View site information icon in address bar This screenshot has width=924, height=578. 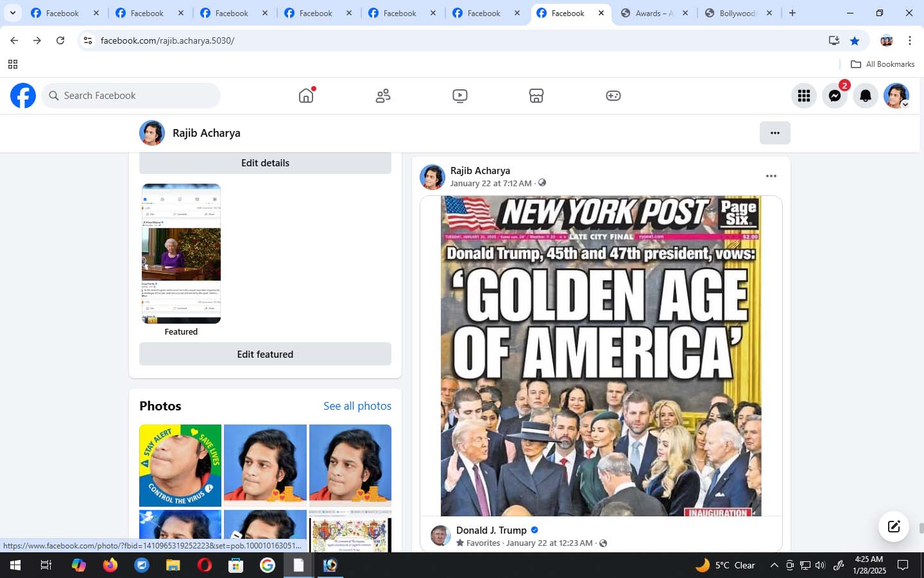tap(88, 40)
